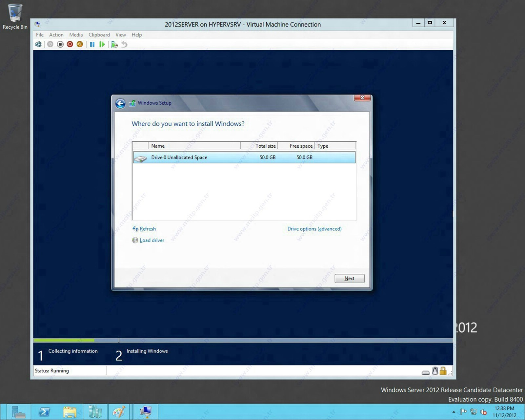525x420 pixels.
Task: Click the disk activity status icon
Action: [426, 372]
